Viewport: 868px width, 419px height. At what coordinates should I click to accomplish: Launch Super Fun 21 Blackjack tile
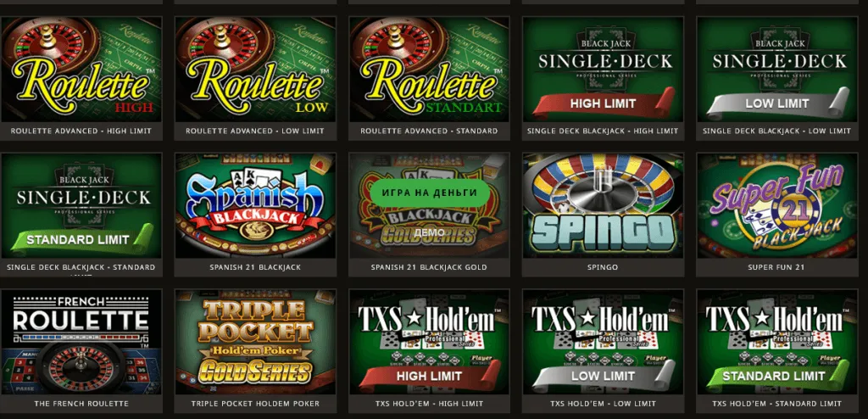pos(776,205)
